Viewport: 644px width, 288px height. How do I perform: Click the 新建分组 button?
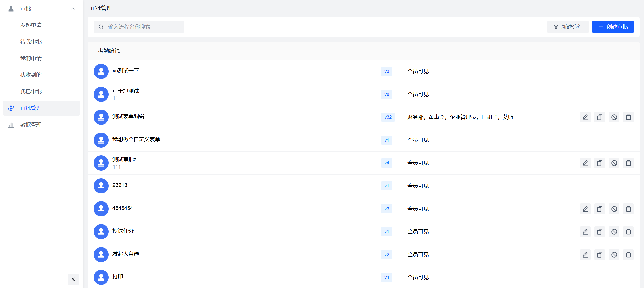568,27
